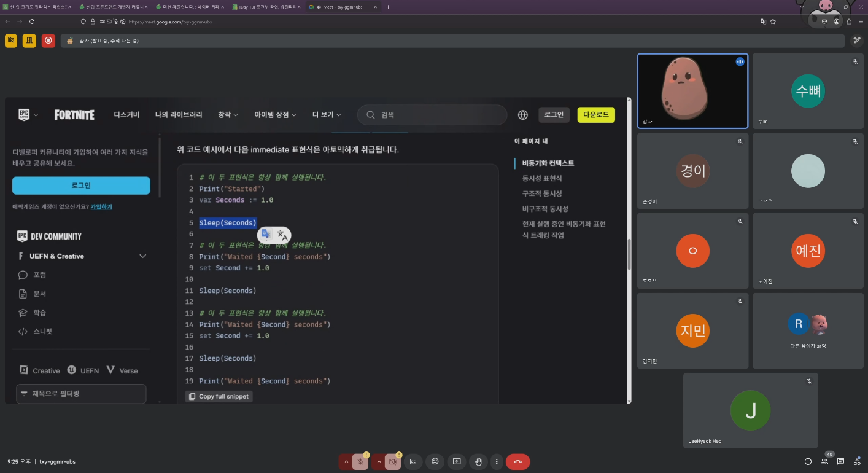Open 포럼 in the sidebar

[x=39, y=275]
